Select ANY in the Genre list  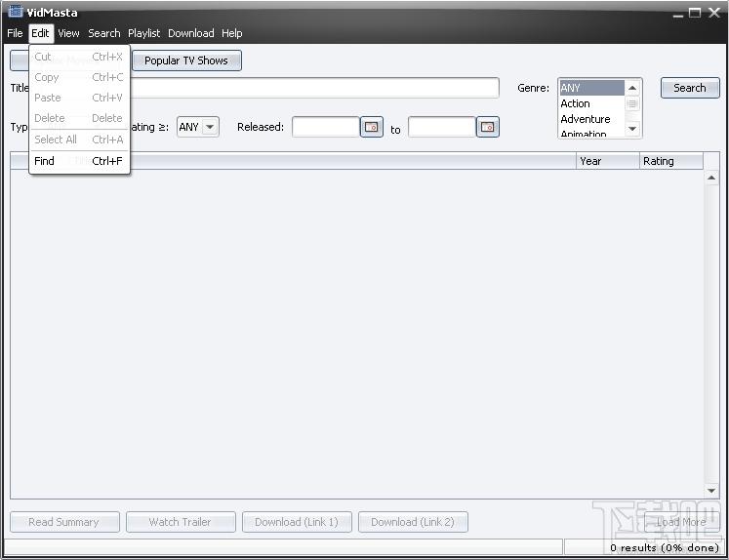(x=591, y=88)
